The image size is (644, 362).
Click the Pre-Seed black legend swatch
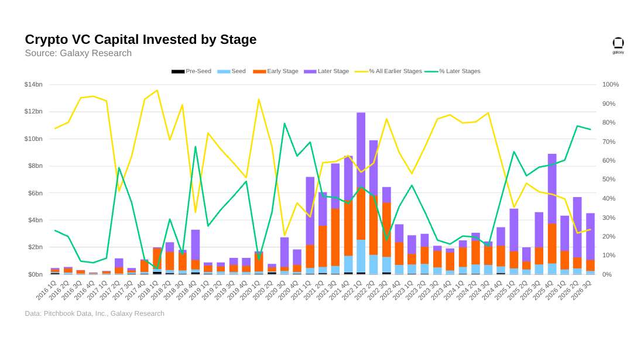pos(178,71)
